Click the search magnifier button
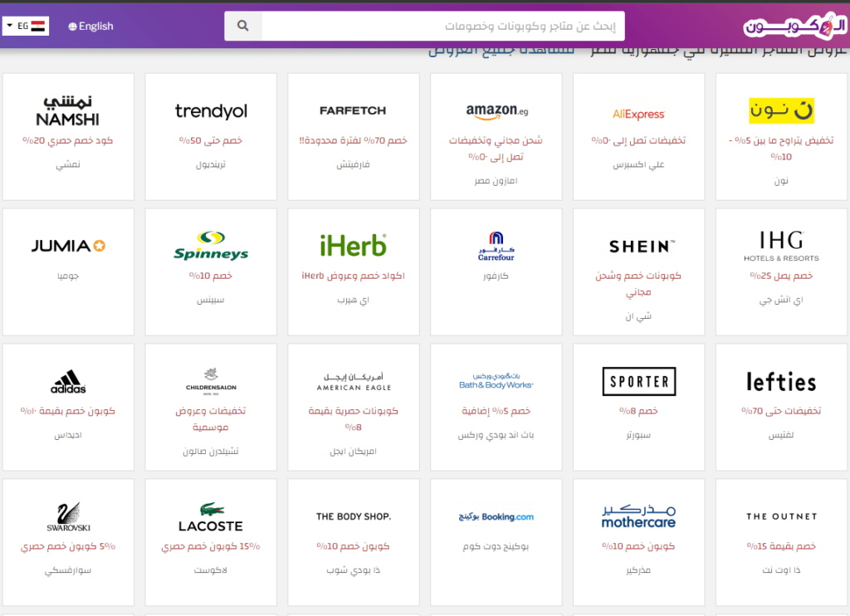This screenshot has width=850, height=616. click(243, 26)
